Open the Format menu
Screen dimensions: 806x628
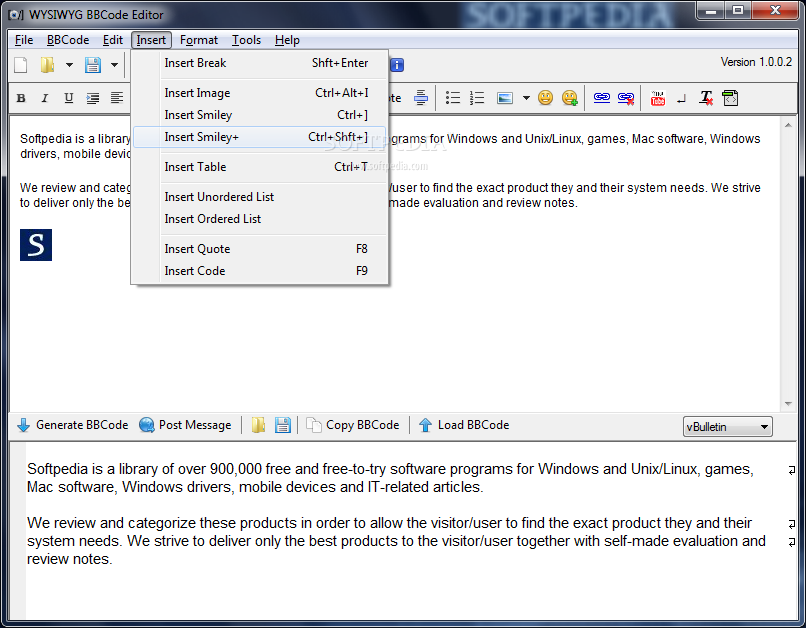(199, 40)
